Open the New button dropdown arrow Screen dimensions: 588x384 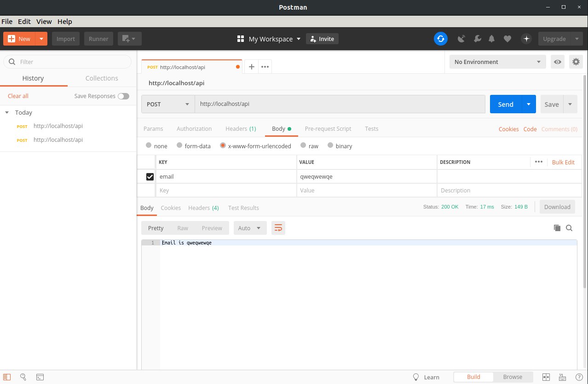click(x=41, y=39)
